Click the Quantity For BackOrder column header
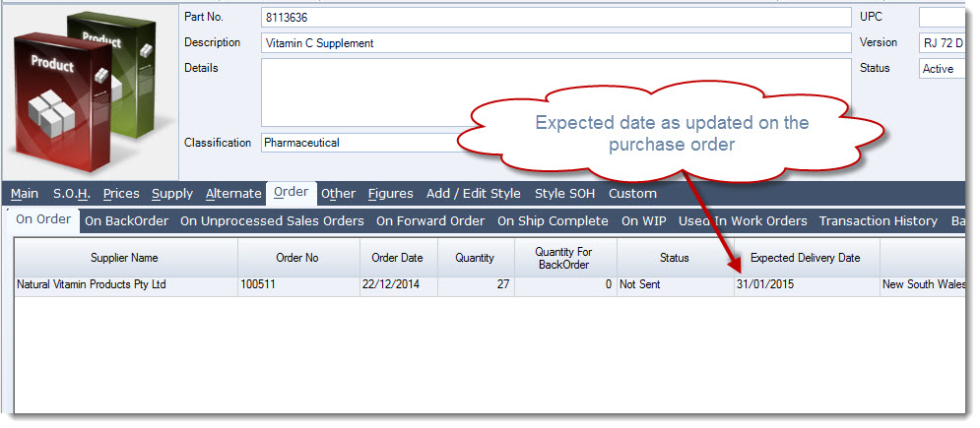The width and height of the screenshot is (980, 428). pyautogui.click(x=565, y=258)
